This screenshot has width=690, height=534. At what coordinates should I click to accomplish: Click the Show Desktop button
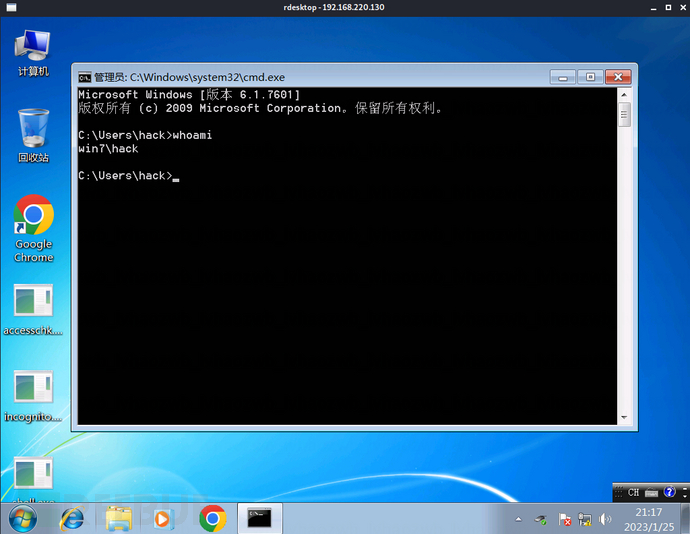[x=686, y=519]
